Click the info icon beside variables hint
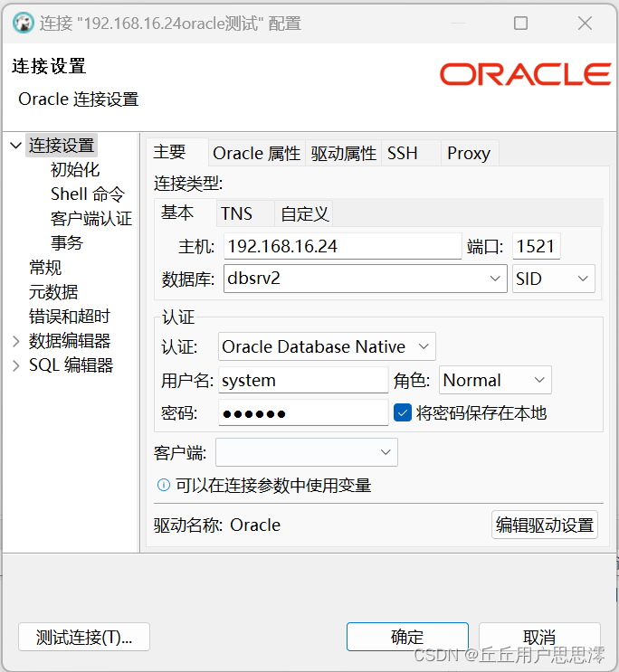This screenshot has height=672, width=619. 164,485
